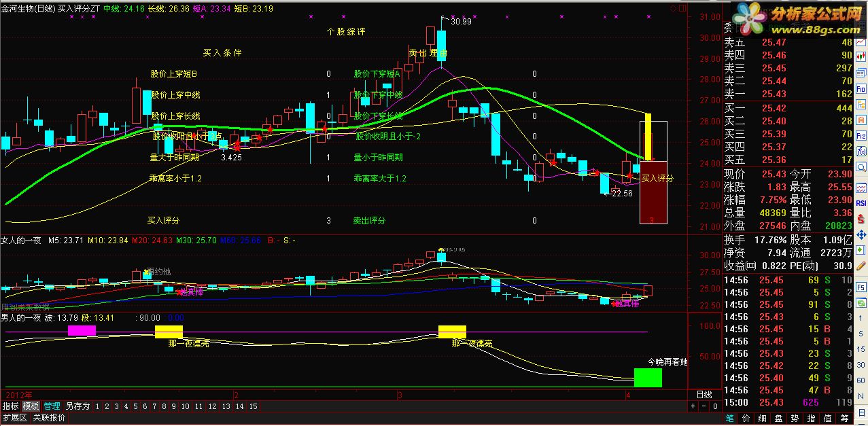868x426 pixels.
Task: Click the 22.56 low price label
Action: point(621,194)
